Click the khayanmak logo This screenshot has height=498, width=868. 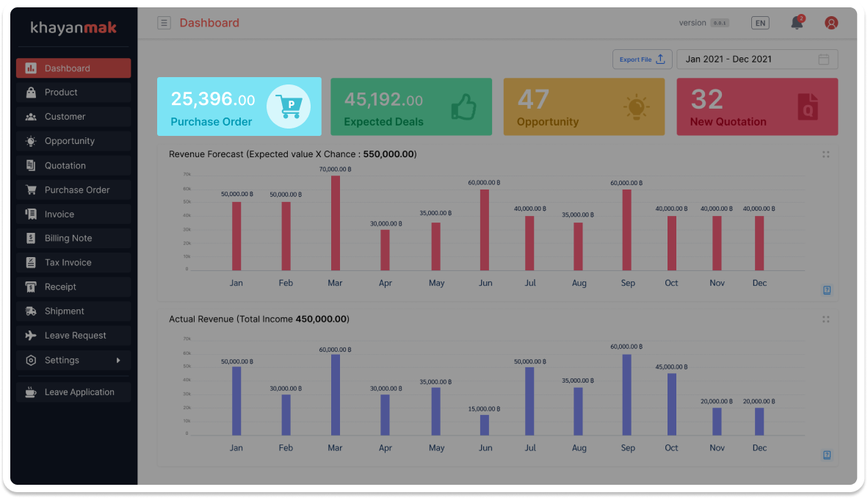click(73, 29)
